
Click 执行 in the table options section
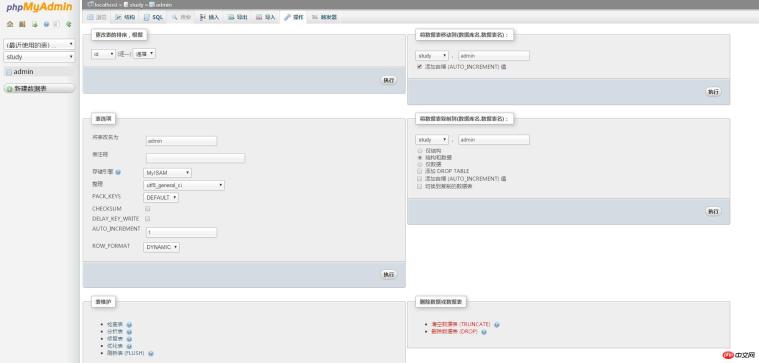389,274
